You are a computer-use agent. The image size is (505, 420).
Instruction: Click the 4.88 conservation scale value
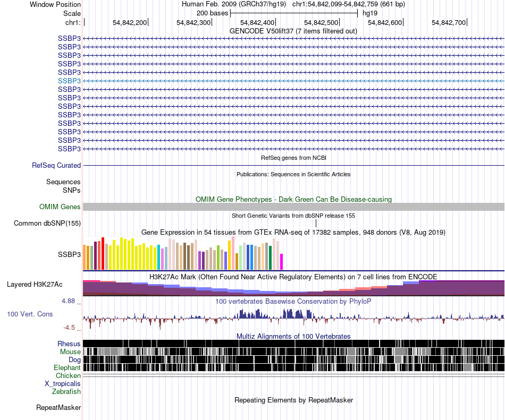coord(68,301)
